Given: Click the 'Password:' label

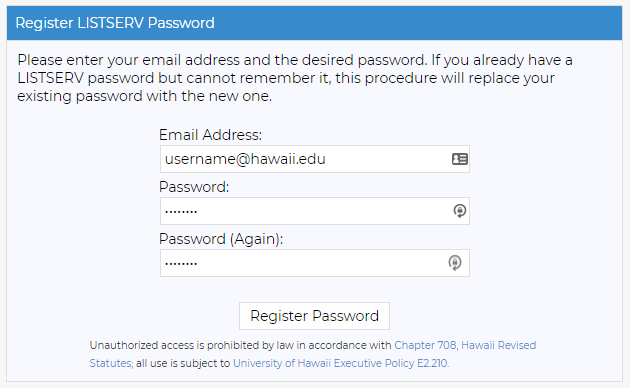Looking at the screenshot, I should point(194,187).
